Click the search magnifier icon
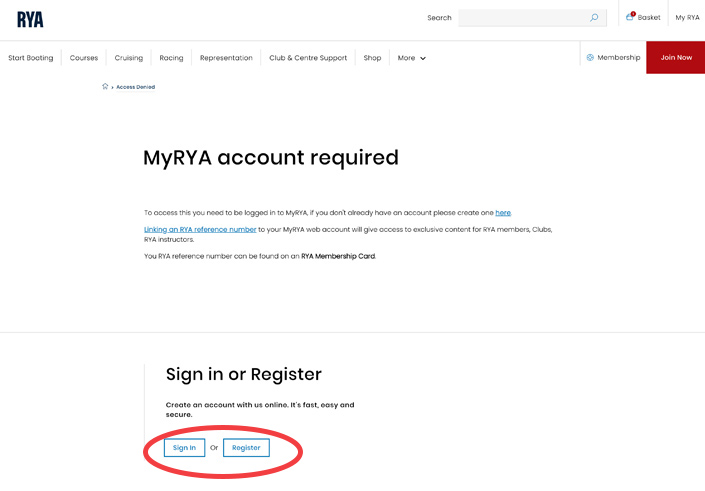Viewport: 705px width, 491px height. (x=594, y=18)
